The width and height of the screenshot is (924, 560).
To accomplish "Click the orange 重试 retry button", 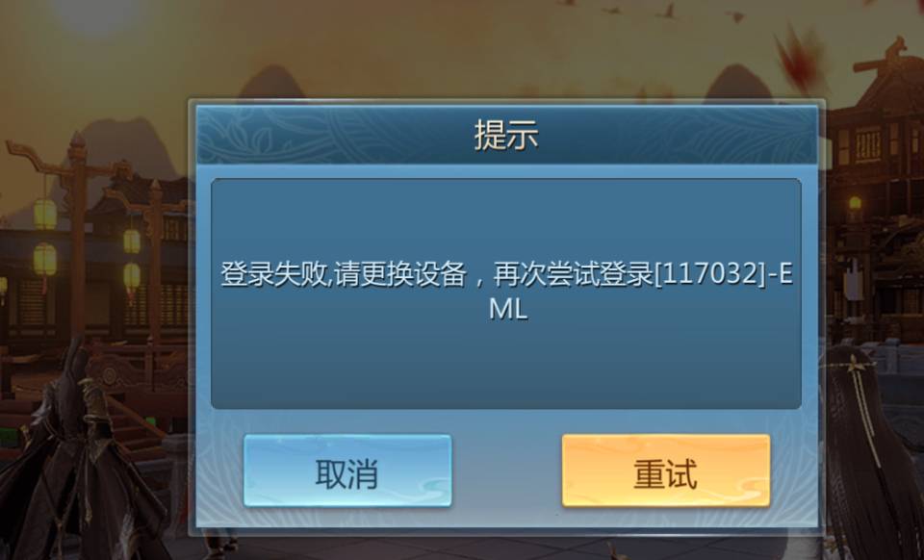I will [666, 471].
